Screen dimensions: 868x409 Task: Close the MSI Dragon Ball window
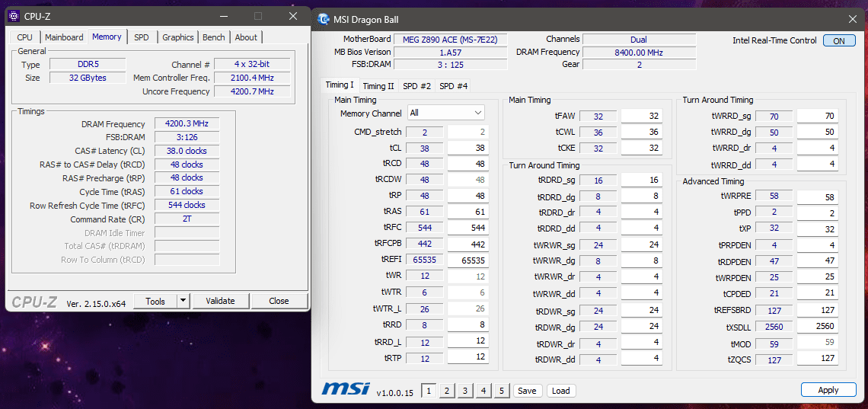(x=852, y=20)
